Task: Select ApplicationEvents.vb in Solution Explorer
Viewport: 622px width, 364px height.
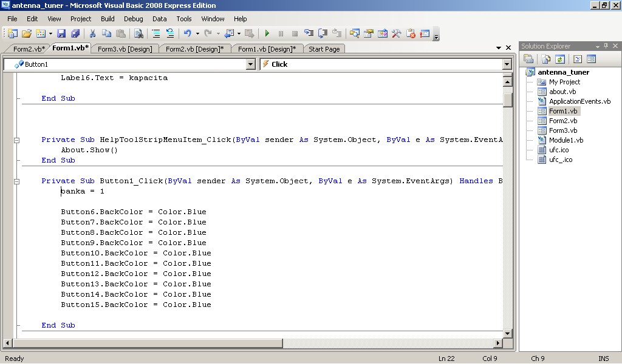Action: pos(579,101)
